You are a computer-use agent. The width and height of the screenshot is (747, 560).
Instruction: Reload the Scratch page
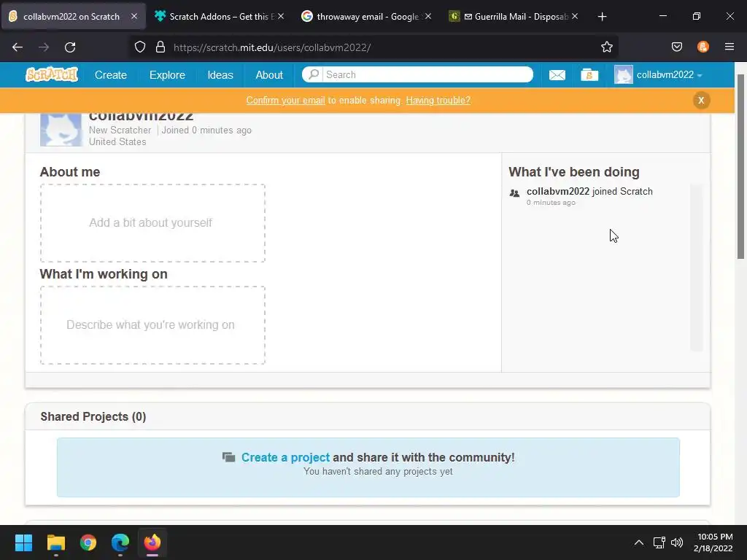pos(70,47)
